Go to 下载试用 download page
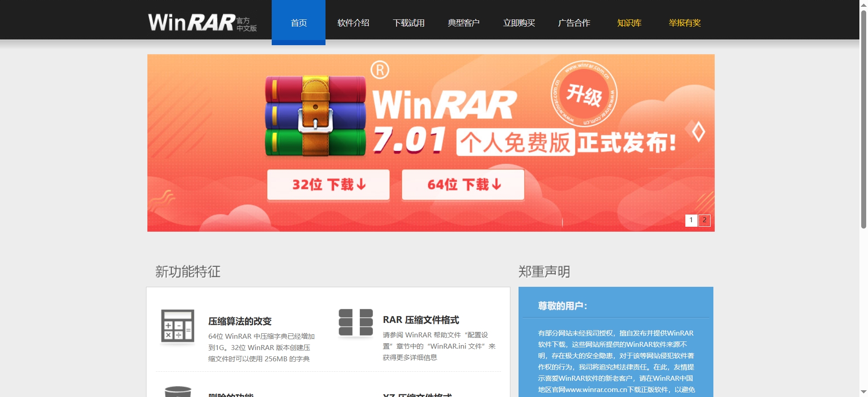Image resolution: width=868 pixels, height=397 pixels. (x=408, y=23)
